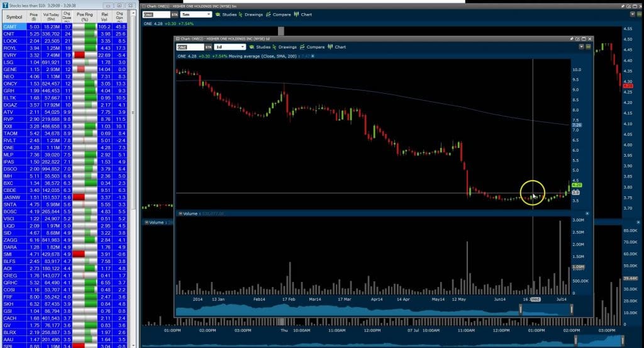Viewport: 644px width, 348px height.
Task: Open Compare menu in the back 5m chart
Action: 282,14
